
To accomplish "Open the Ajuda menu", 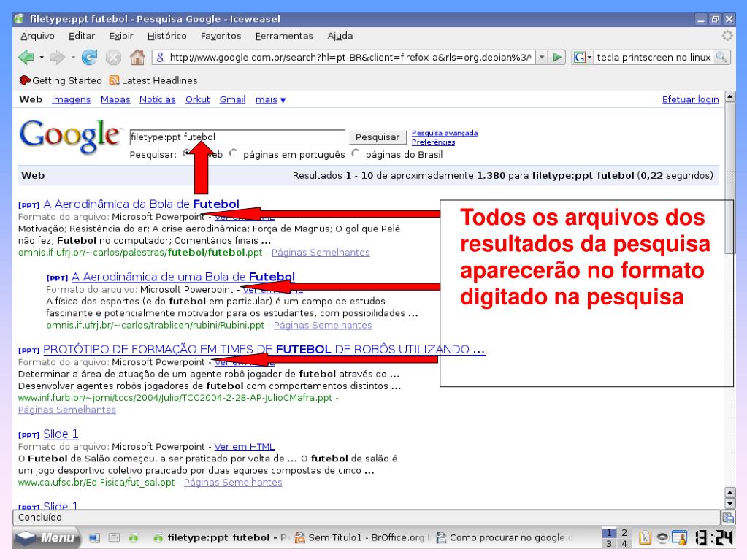I will pyautogui.click(x=340, y=36).
